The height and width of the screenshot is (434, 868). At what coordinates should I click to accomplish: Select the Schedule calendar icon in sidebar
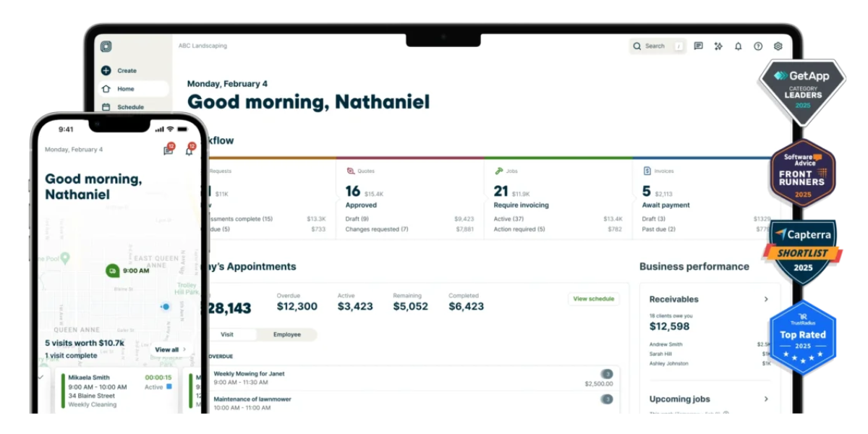coord(106,107)
